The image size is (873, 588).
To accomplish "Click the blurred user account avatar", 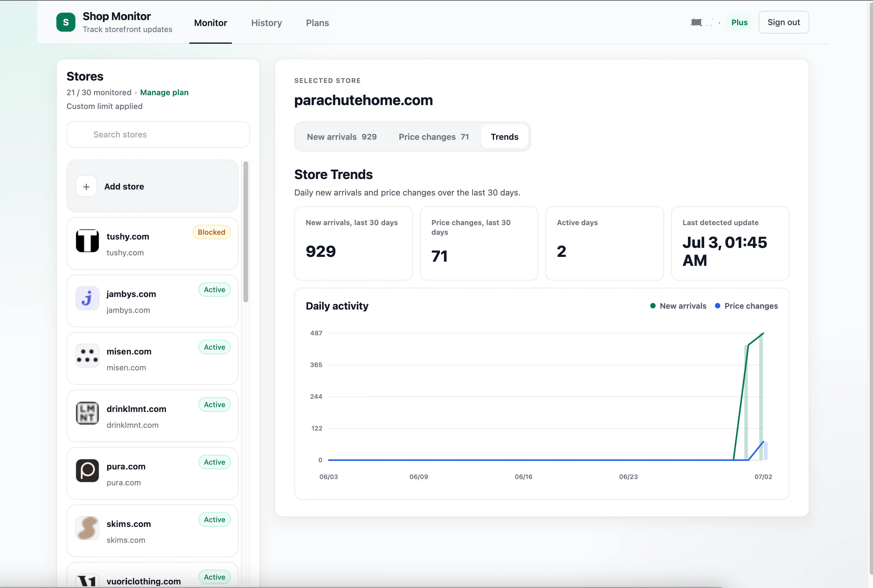I will (701, 22).
